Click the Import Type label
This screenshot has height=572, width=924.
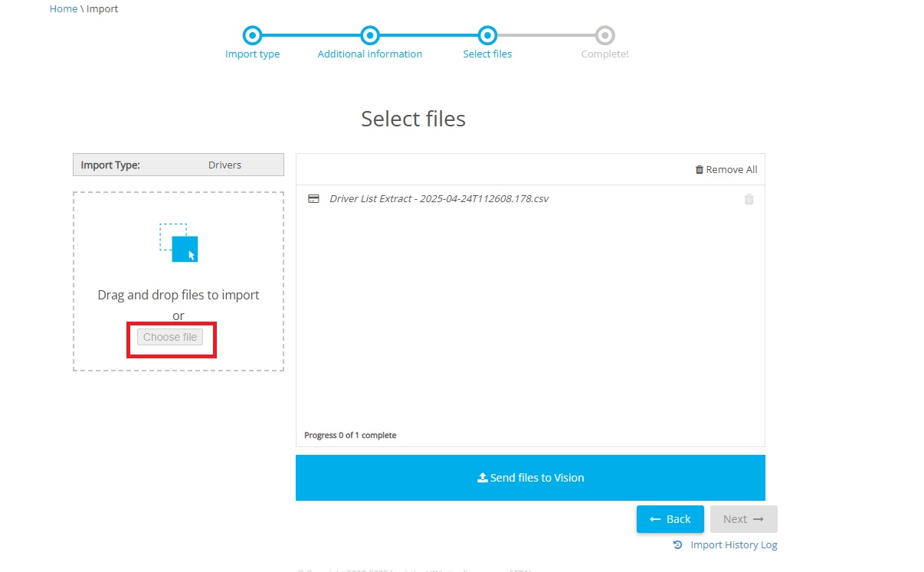(110, 165)
